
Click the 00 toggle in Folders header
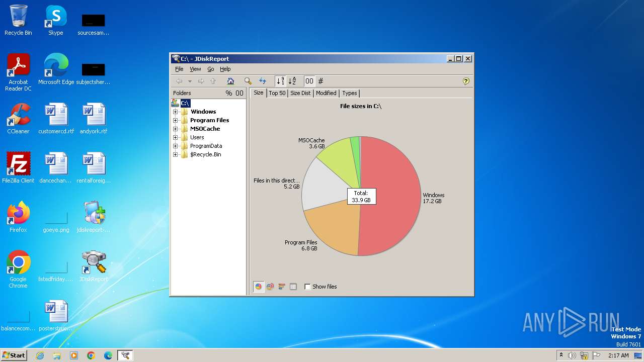239,93
